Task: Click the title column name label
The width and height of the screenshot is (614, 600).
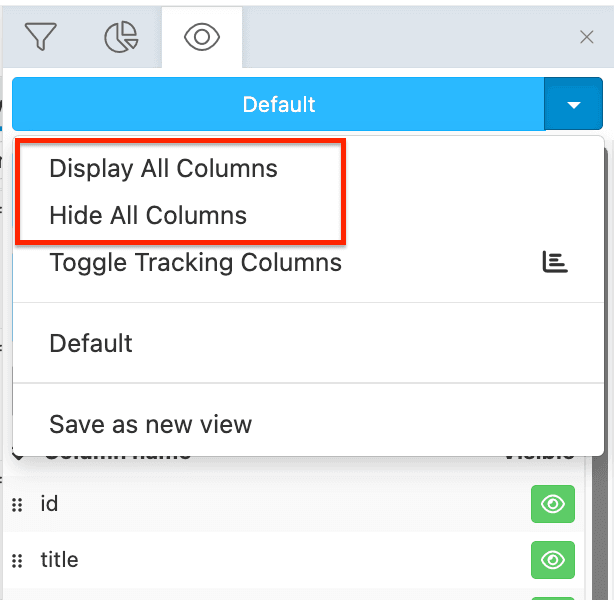Action: (59, 560)
